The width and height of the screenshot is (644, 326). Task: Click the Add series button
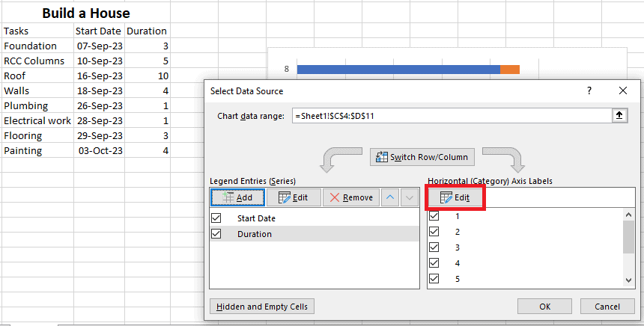(x=237, y=197)
